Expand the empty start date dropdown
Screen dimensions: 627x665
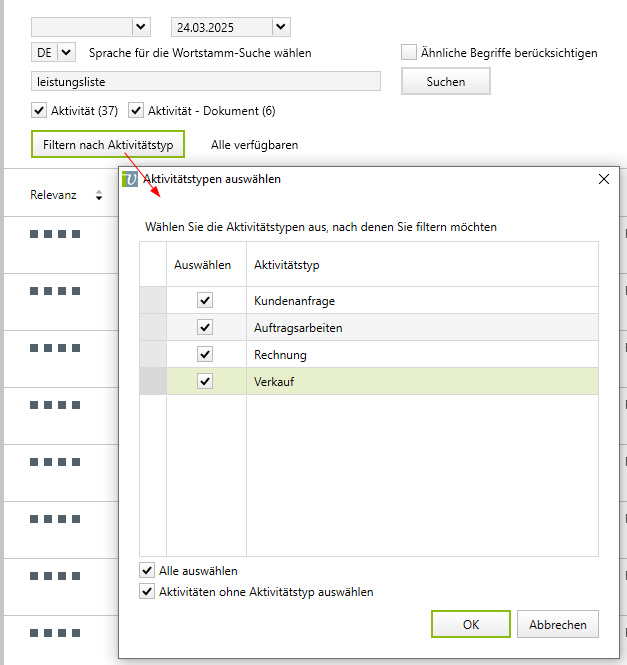pyautogui.click(x=140, y=27)
